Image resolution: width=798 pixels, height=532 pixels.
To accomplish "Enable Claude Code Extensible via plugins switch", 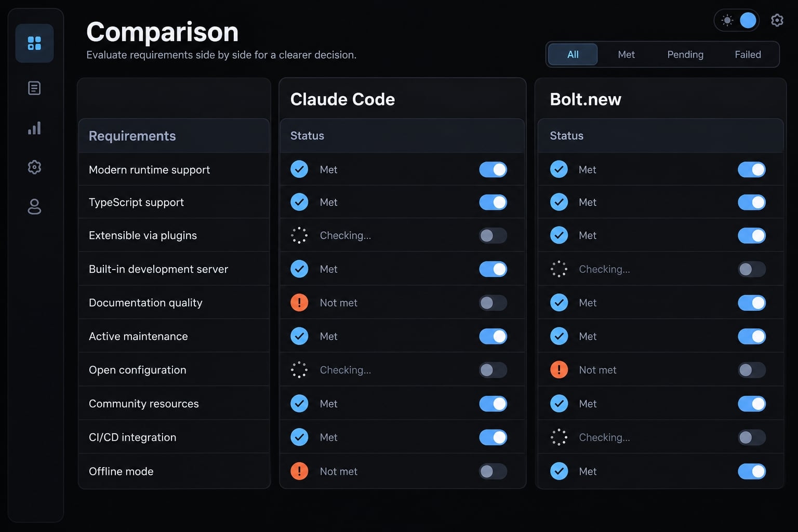I will tap(493, 235).
